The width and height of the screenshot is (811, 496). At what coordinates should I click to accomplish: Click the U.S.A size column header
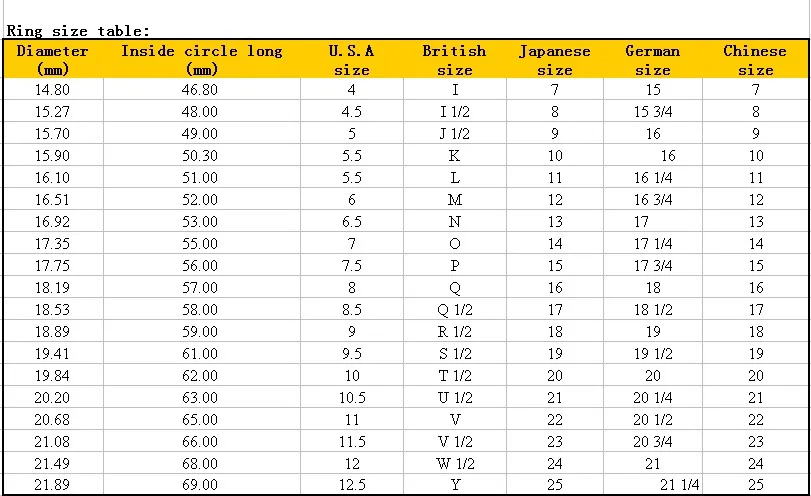352,59
